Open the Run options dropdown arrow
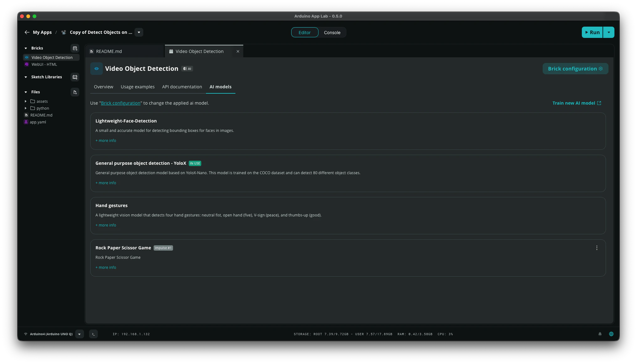The image size is (637, 364). [x=608, y=32]
